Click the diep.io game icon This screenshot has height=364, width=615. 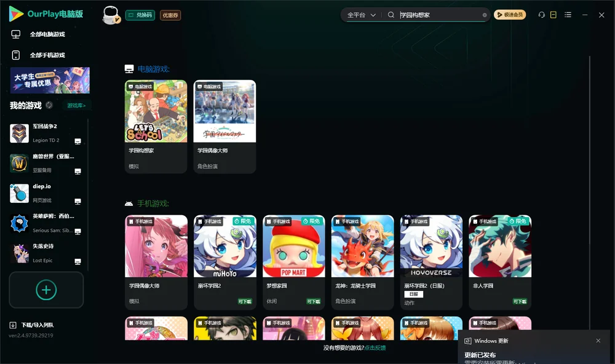[19, 193]
